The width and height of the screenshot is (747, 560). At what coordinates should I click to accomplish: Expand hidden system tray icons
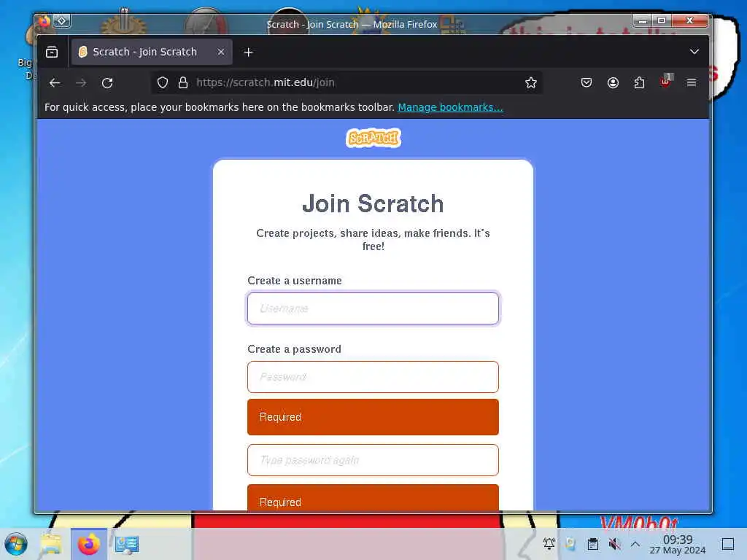635,544
